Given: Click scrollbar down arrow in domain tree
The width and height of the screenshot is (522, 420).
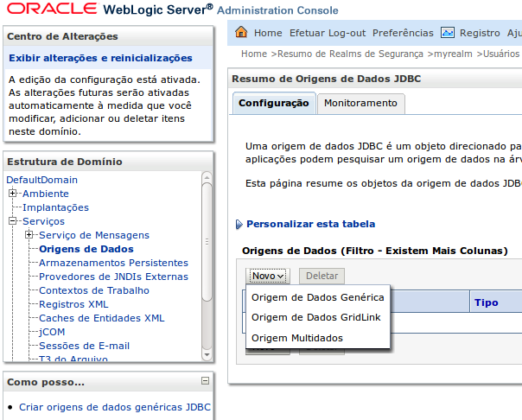Looking at the screenshot, I should pyautogui.click(x=207, y=355).
